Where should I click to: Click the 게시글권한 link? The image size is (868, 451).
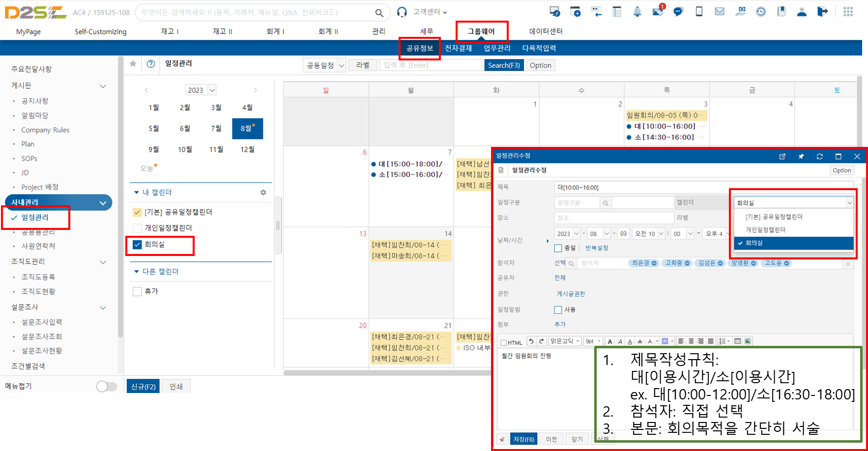(x=571, y=294)
